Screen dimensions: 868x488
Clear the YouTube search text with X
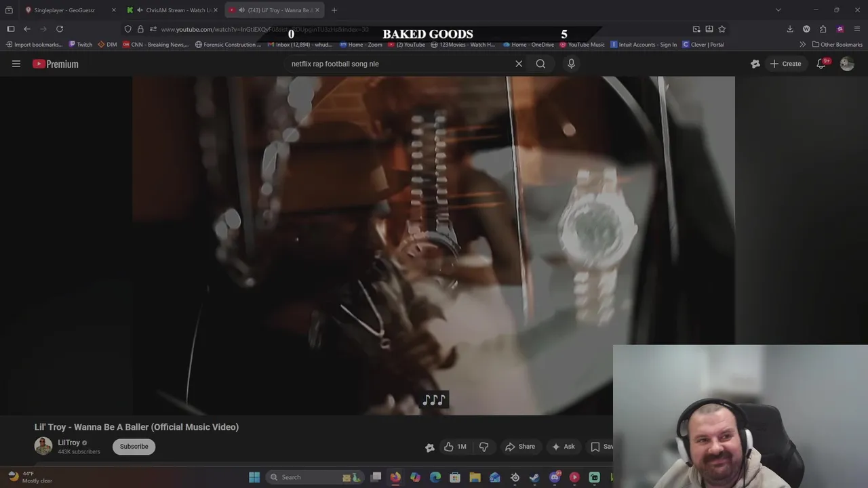coord(519,64)
